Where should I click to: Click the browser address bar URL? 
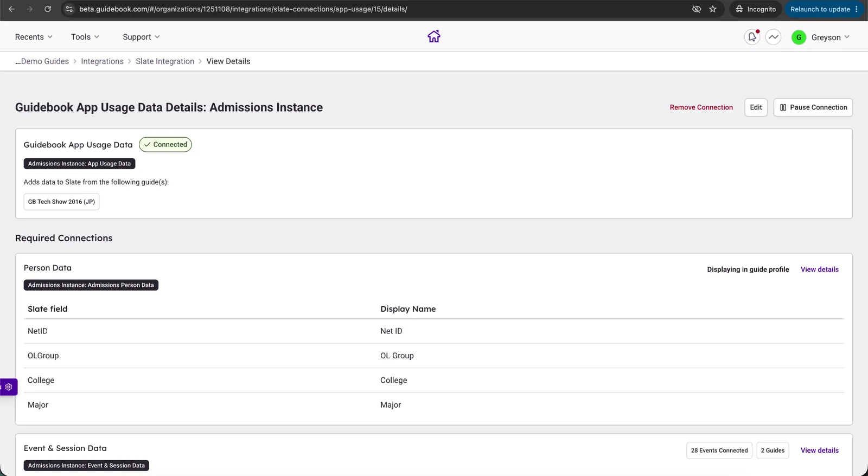point(243,9)
